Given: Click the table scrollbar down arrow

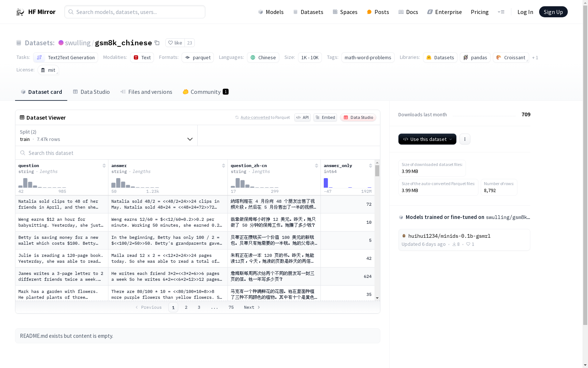Looking at the screenshot, I should [x=377, y=298].
